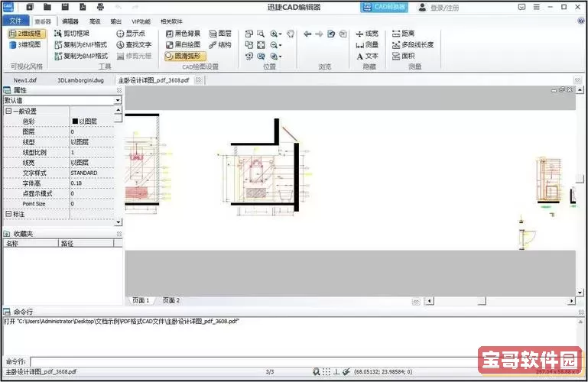This screenshot has width=588, height=382.
Task: Choose 复制为EMF格式 copy tool
Action: click(x=81, y=44)
